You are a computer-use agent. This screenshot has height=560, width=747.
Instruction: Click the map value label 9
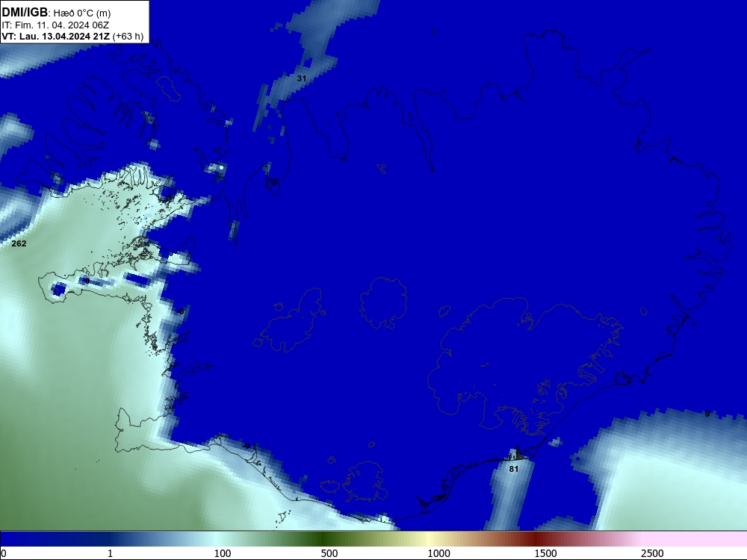pyautogui.click(x=707, y=414)
